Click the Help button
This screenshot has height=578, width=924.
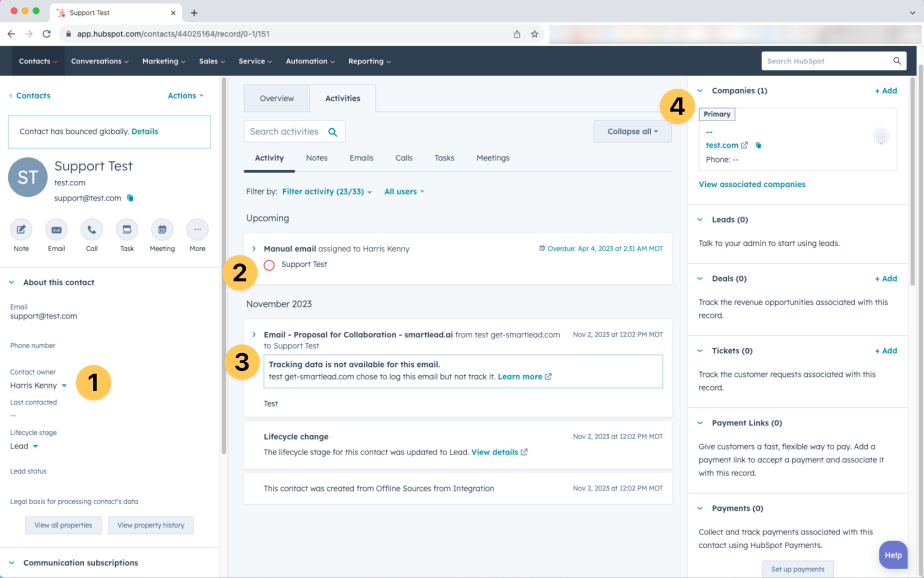tap(893, 555)
